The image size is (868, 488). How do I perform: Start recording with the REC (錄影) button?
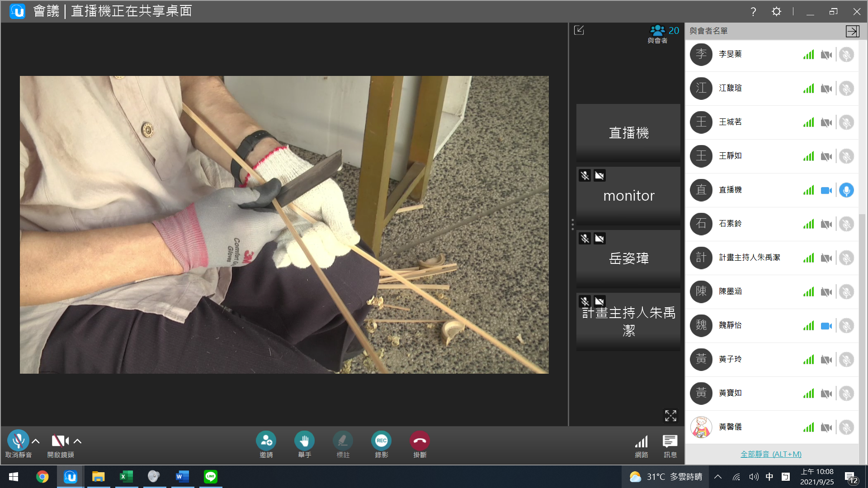[x=381, y=441]
